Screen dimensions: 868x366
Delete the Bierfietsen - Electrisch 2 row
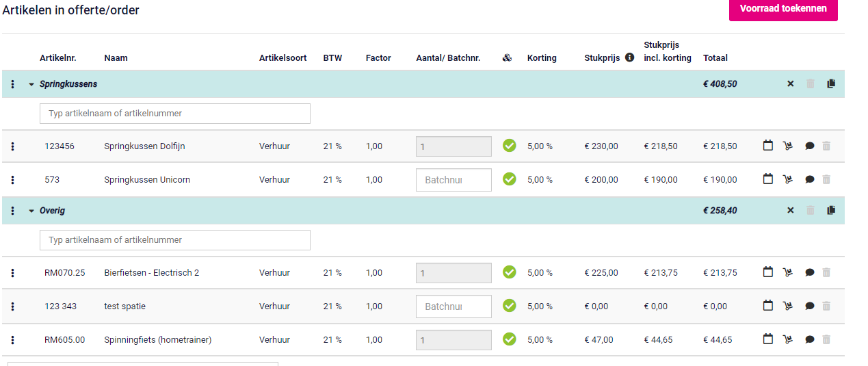[x=826, y=272]
